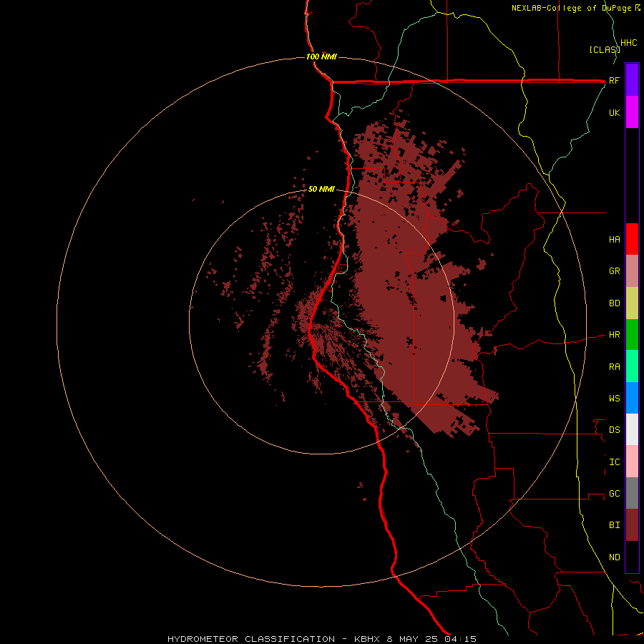The image size is (644, 644).
Task: Choose the gray GC legend swatch
Action: click(x=632, y=493)
